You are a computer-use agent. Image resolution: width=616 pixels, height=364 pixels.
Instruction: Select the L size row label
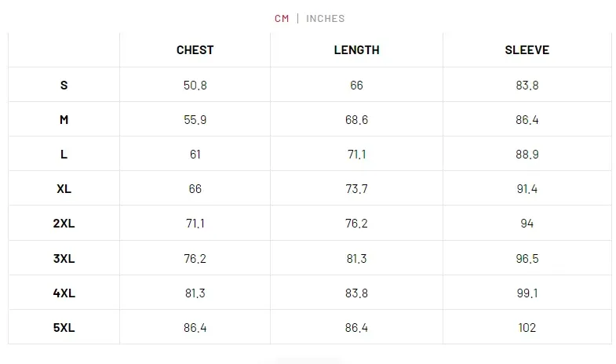point(64,155)
